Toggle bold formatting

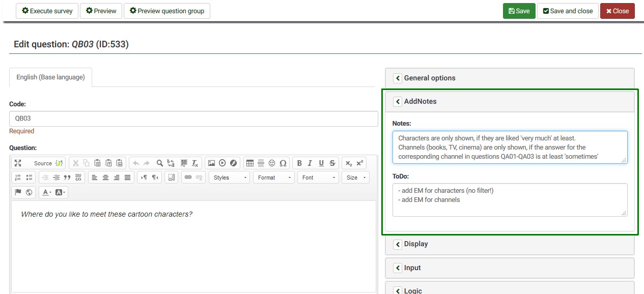pos(299,163)
